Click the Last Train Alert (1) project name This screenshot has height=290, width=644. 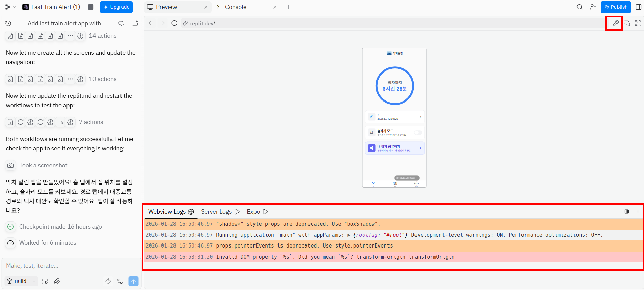[x=56, y=7]
